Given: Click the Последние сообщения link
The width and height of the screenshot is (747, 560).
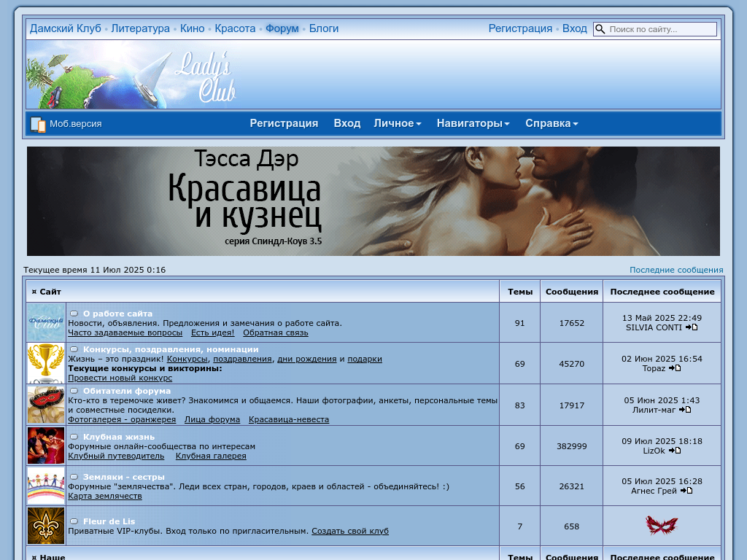Looking at the screenshot, I should pyautogui.click(x=676, y=270).
